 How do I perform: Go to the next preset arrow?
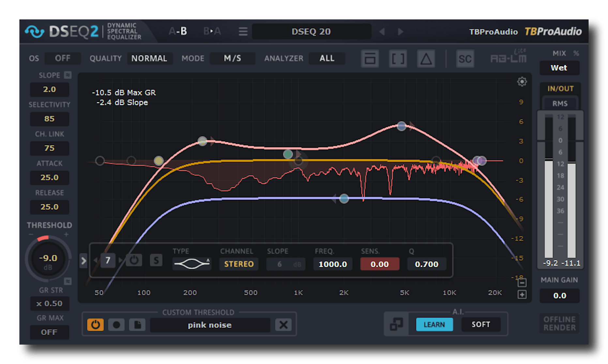[x=401, y=32]
